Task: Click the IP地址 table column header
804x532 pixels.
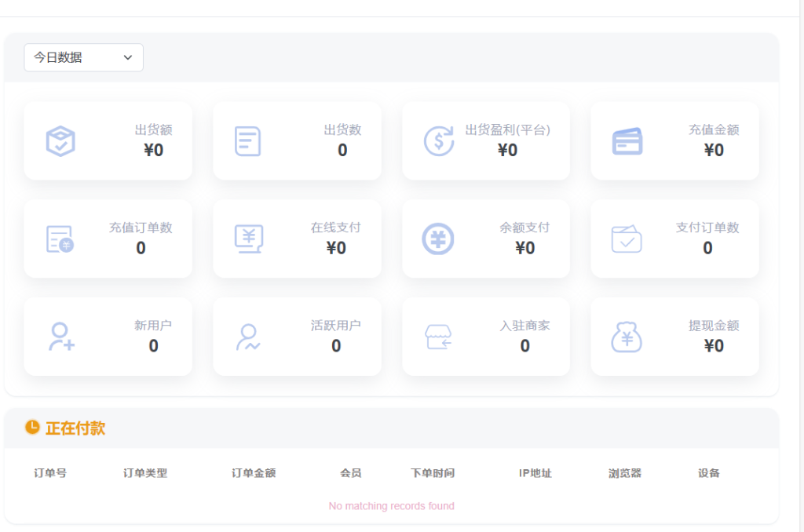Action: 536,473
